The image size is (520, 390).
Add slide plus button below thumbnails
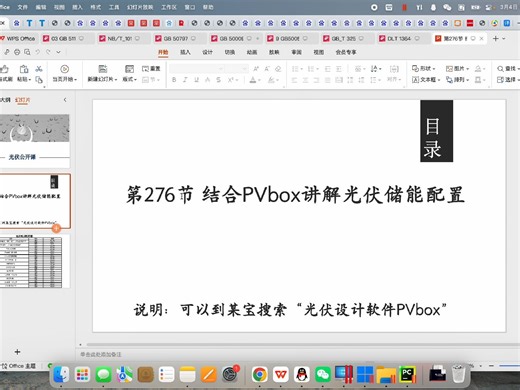tap(17, 352)
